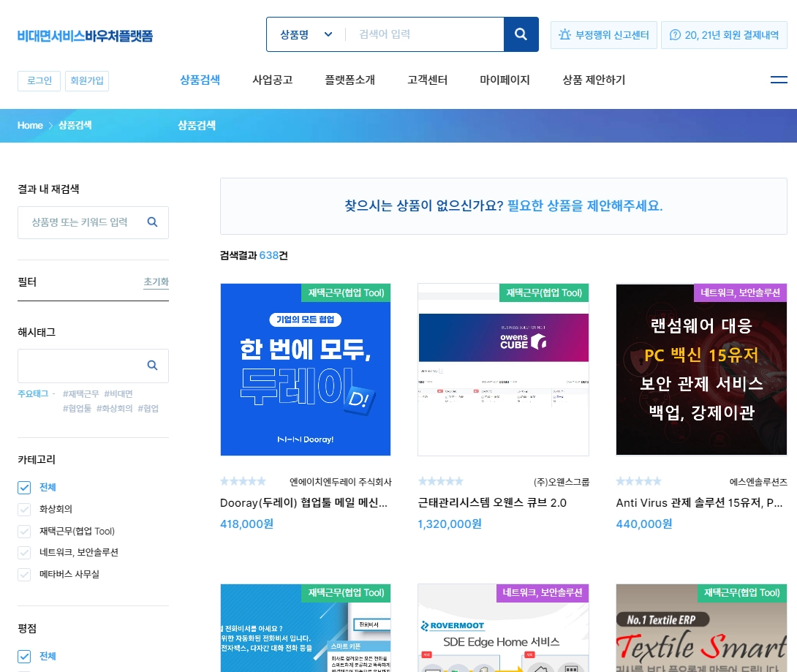
Task: Check the 화상회의 category
Action: [24, 510]
